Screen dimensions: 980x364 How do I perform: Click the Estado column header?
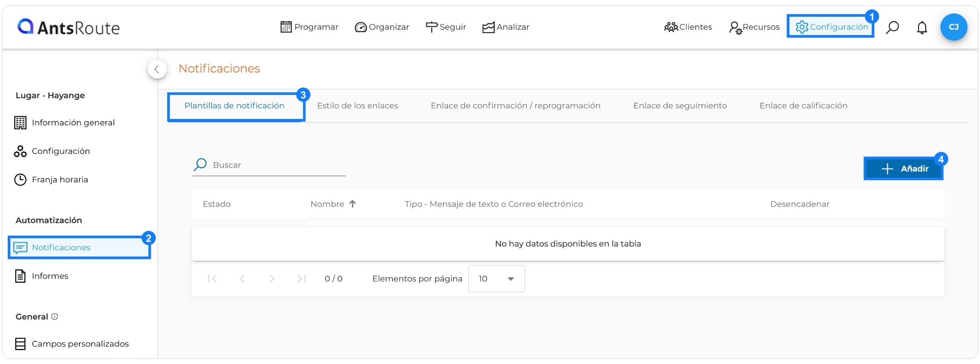[217, 204]
